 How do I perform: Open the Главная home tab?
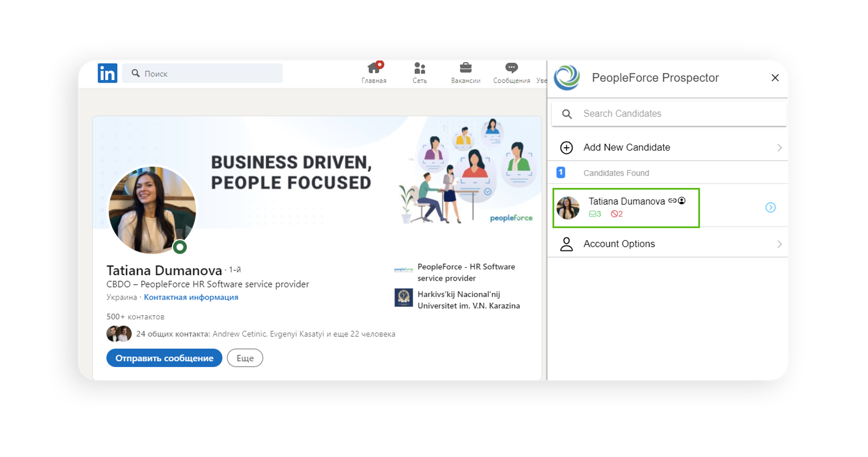pos(374,73)
